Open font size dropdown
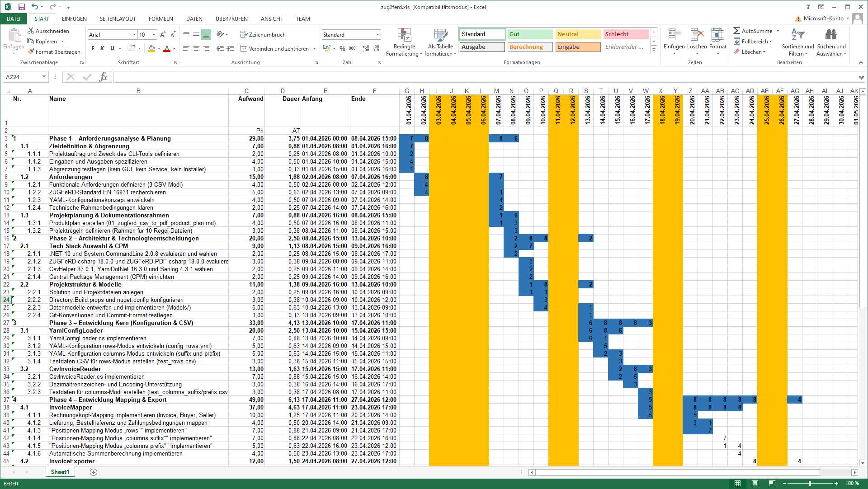Image resolution: width=868 pixels, height=489 pixels. pos(154,34)
